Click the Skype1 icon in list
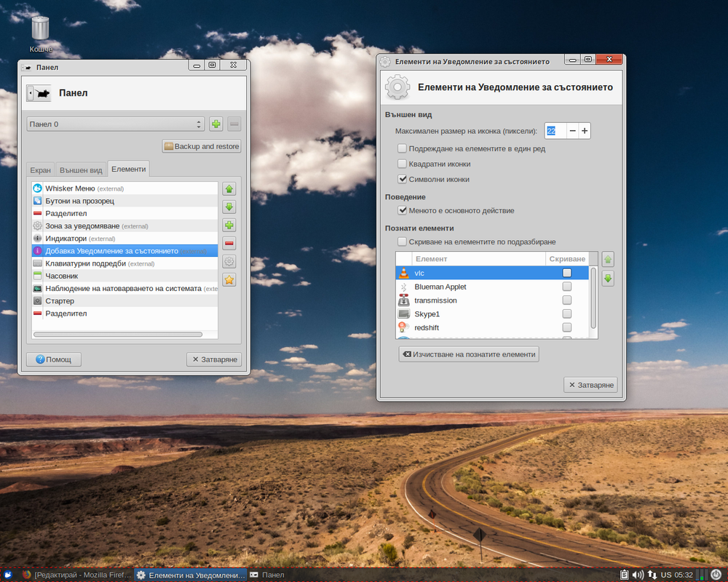This screenshot has height=582, width=728. 404,314
